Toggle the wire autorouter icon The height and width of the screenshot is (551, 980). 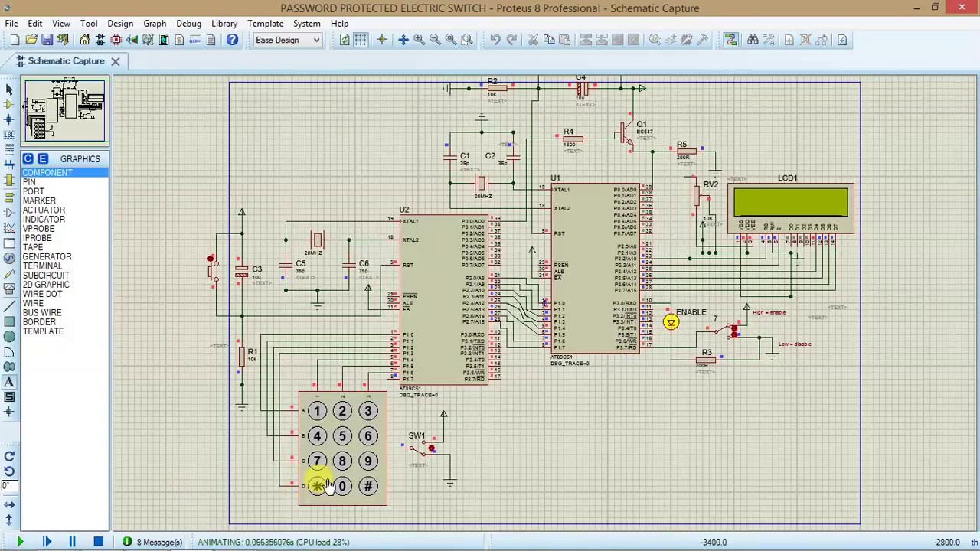(x=730, y=40)
